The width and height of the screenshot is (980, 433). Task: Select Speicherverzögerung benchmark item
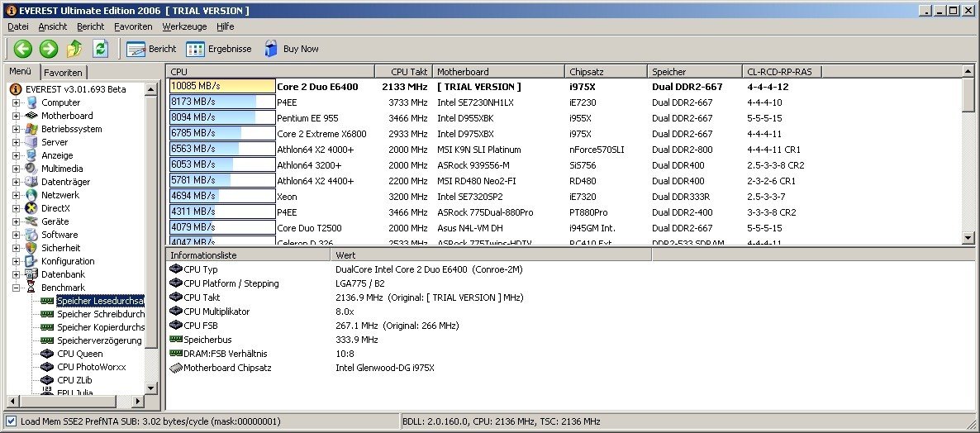99,340
